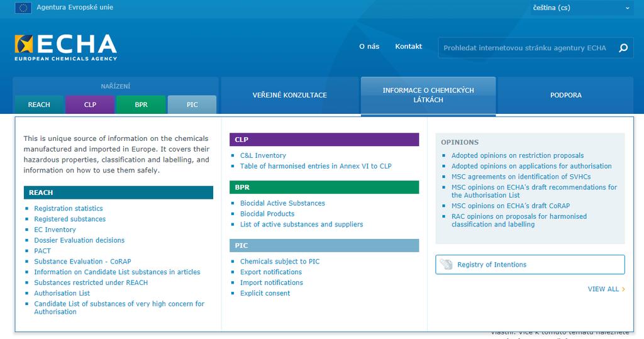
Task: Click the search magnifier icon
Action: (623, 48)
